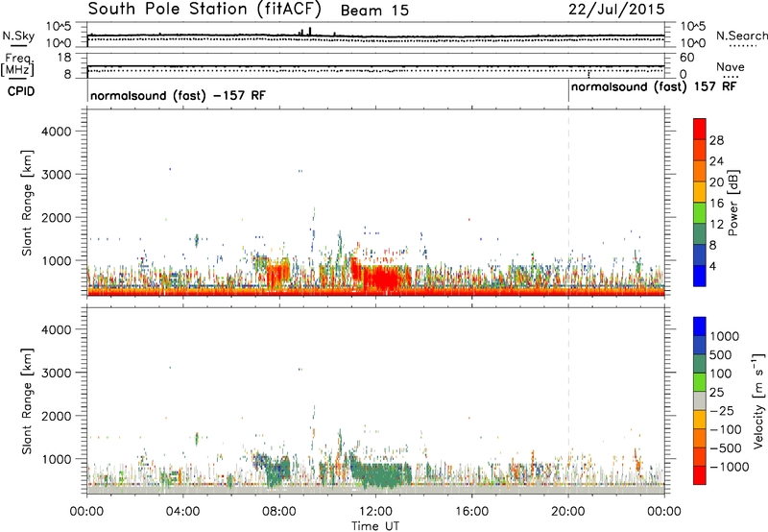This screenshot has height=532, width=768.
Task: Click the "Time UT" axis title
Action: pos(375,526)
